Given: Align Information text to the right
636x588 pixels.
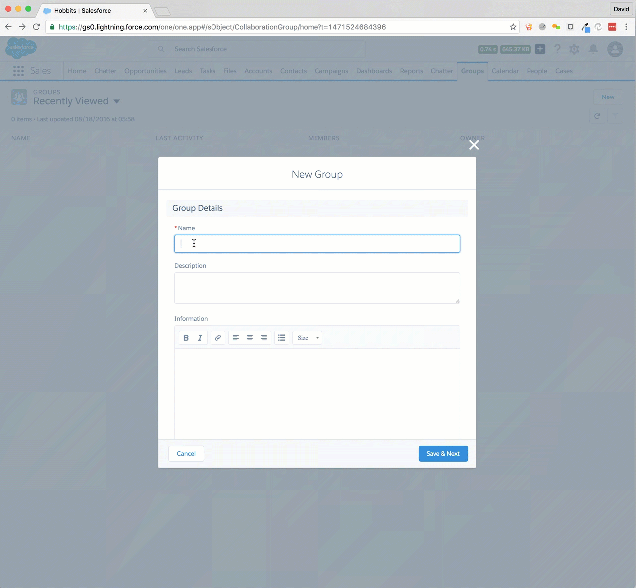Looking at the screenshot, I should (x=264, y=338).
